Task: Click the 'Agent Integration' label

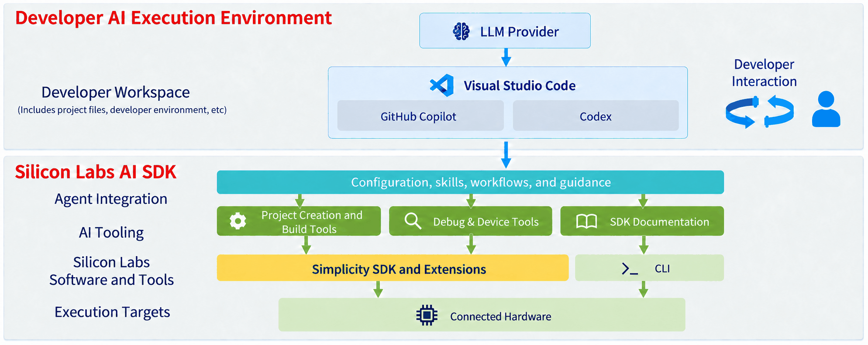Action: (x=111, y=199)
